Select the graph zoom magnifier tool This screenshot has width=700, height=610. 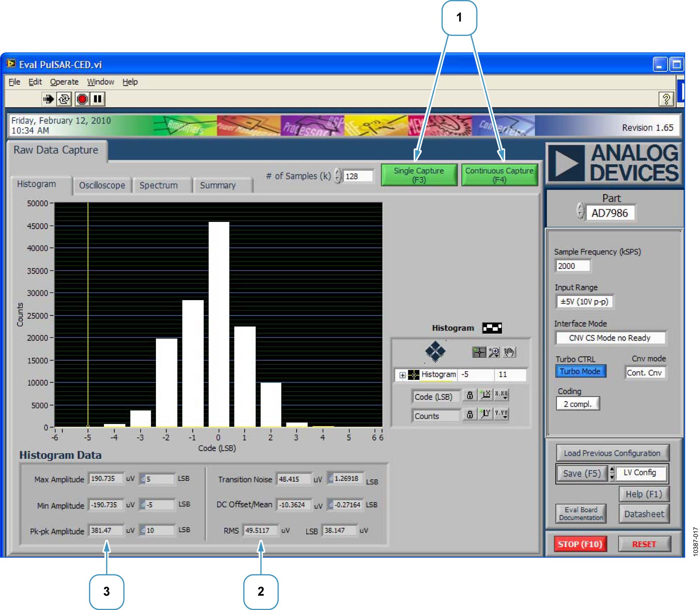494,352
